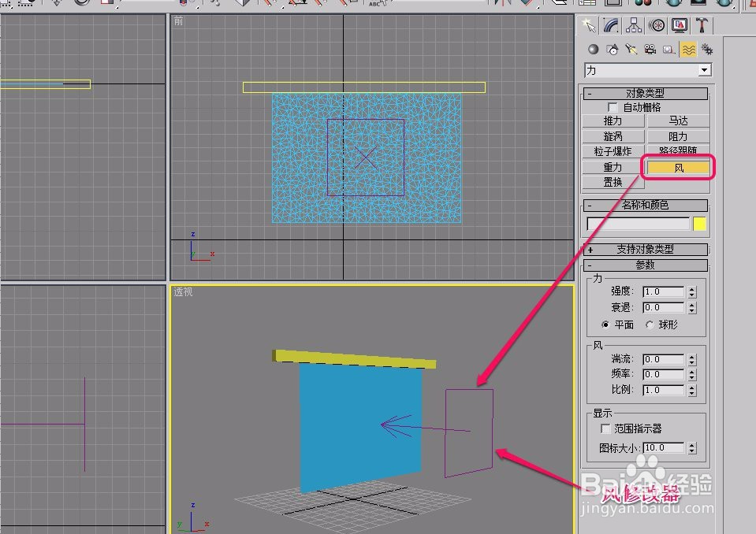Click the 重力 space warp button
Screen dimensions: 756x534
click(x=613, y=167)
